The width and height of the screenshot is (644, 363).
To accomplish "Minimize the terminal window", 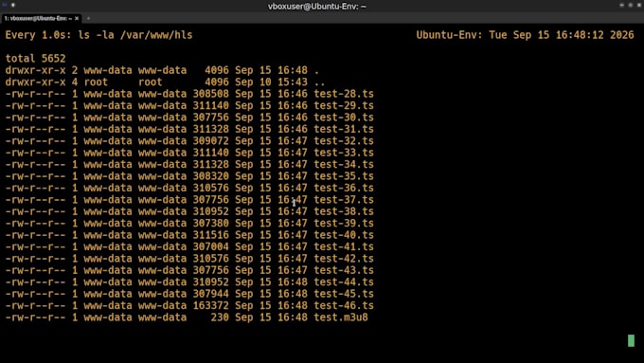I will coord(622,6).
